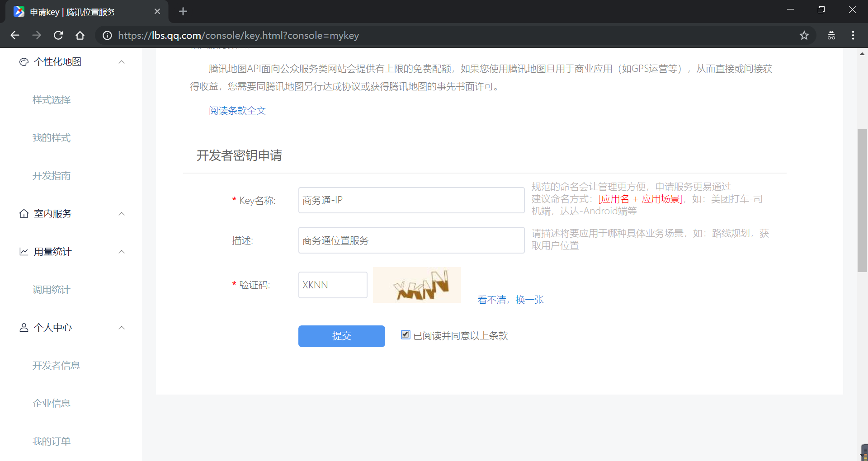Image resolution: width=868 pixels, height=461 pixels.
Task: Click the scrollbar up arrow
Action: pos(862,54)
